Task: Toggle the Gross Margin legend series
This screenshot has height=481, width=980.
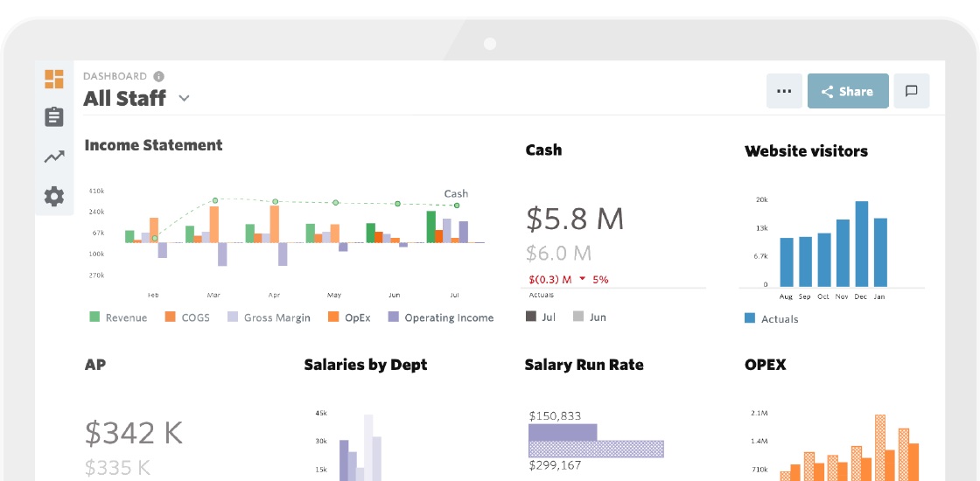Action: [269, 317]
